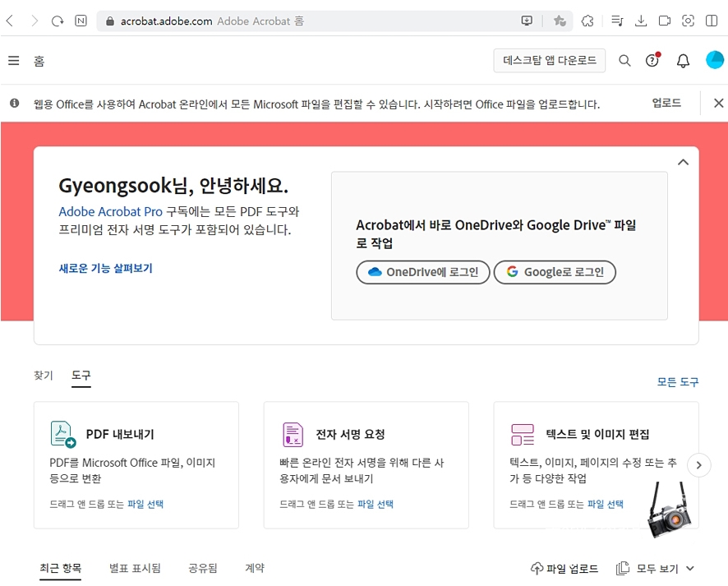Click OneDrive에 로그인 button
This screenshot has height=586, width=728.
(423, 272)
